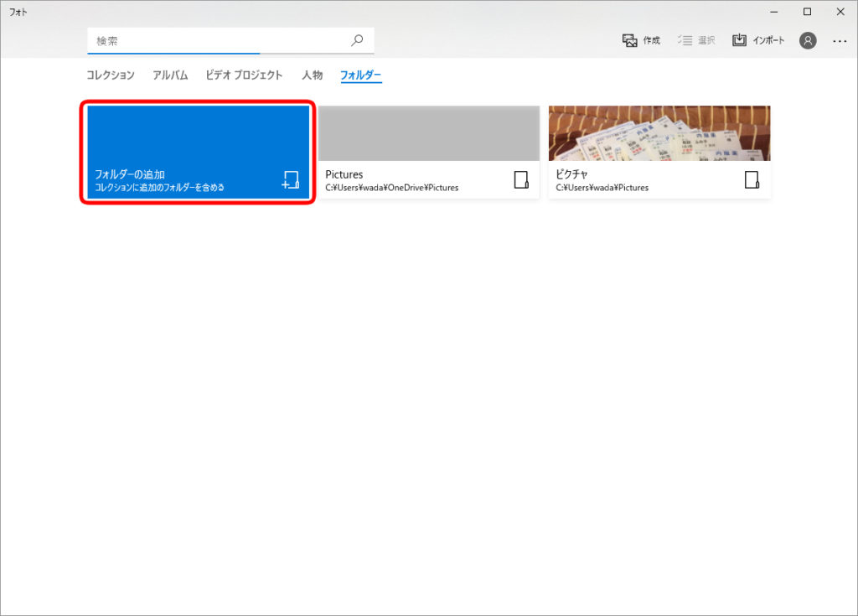
Task: Click the Import (インポート) icon
Action: [x=739, y=40]
